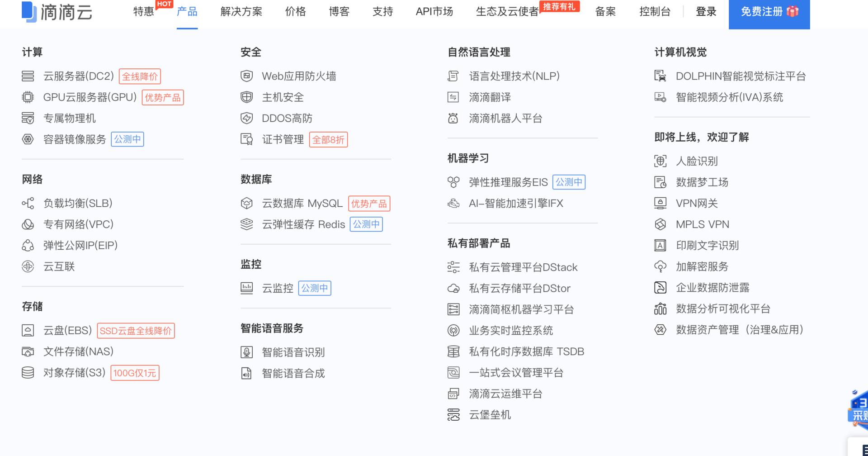Viewport: 868px width, 456px height.
Task: Click the 滴滴机器人平台 robot icon
Action: [453, 118]
